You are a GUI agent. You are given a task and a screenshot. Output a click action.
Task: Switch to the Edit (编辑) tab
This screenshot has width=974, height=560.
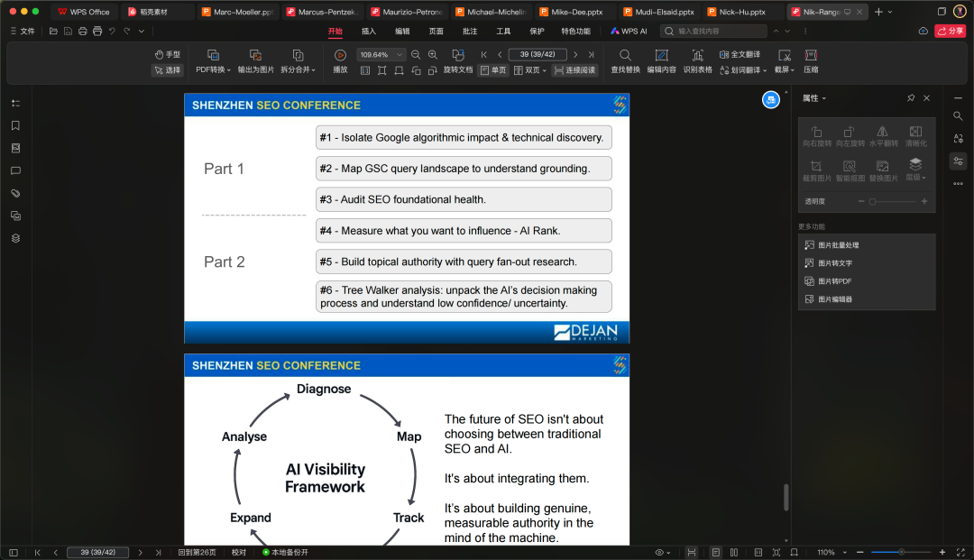point(402,31)
